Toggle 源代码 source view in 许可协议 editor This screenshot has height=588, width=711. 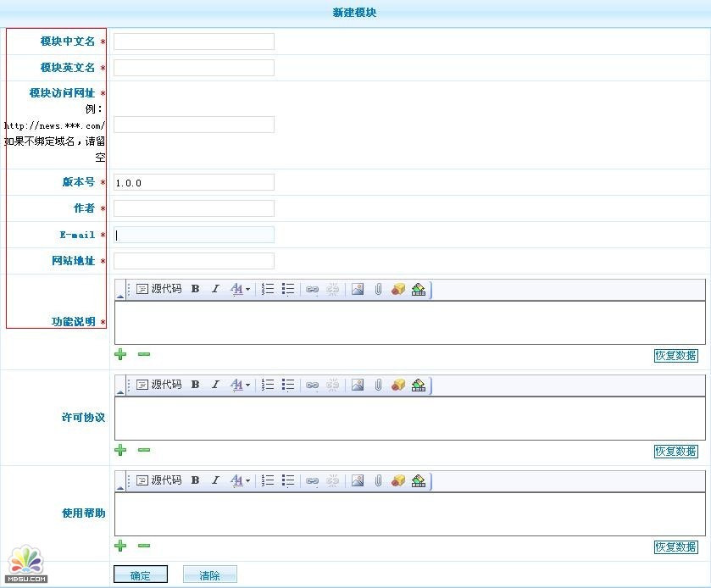pos(158,385)
